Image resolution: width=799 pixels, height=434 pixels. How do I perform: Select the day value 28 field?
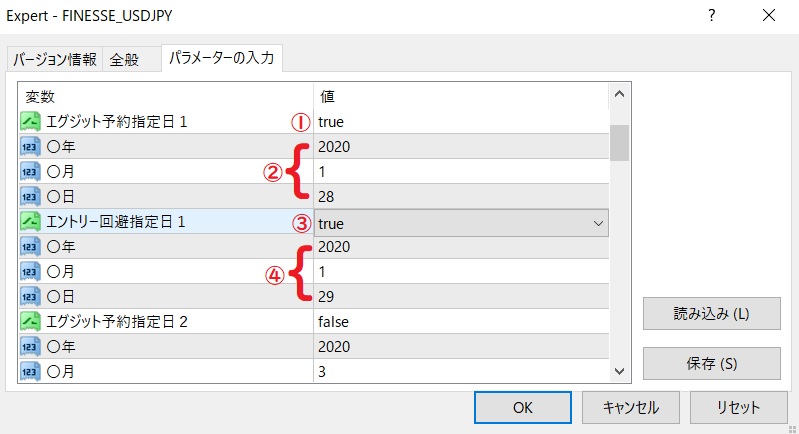tap(460, 197)
